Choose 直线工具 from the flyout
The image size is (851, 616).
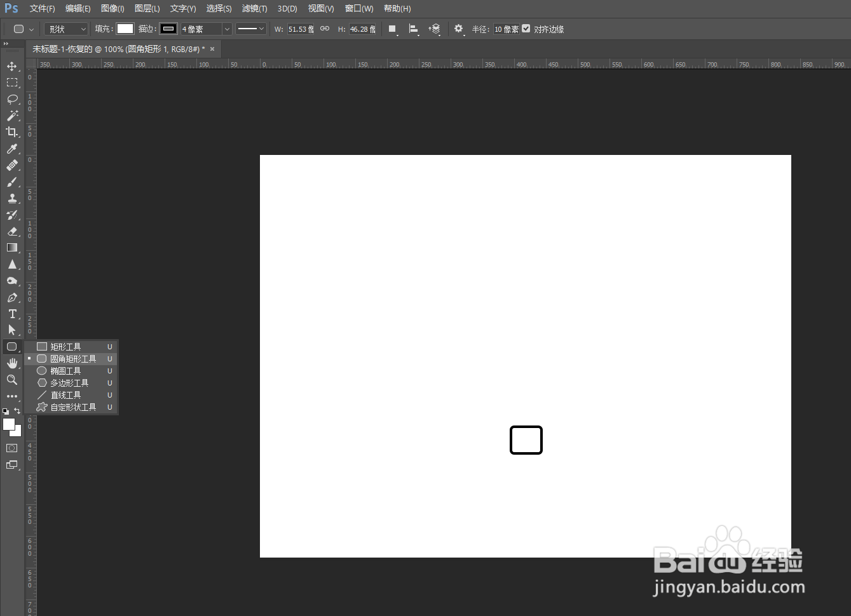pos(71,395)
